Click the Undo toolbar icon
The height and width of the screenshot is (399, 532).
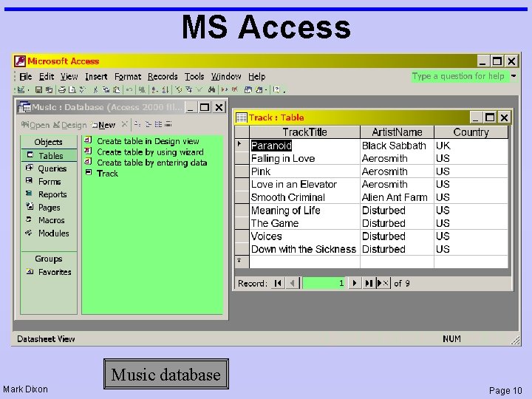tap(129, 89)
